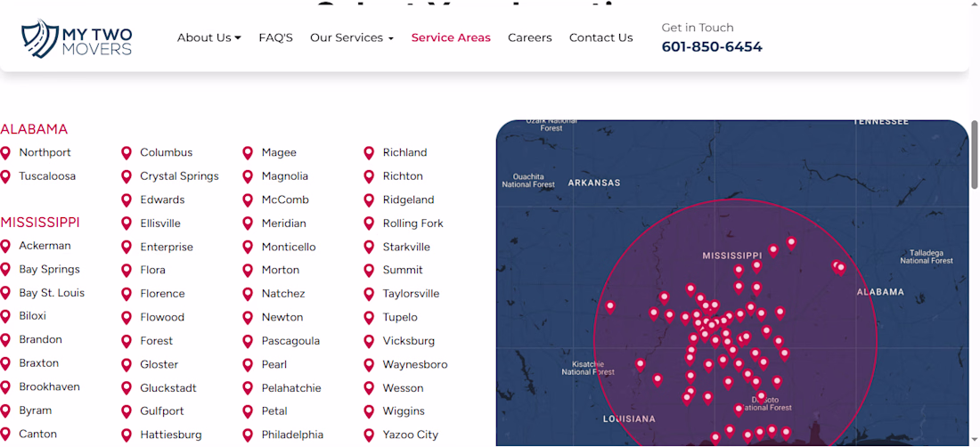The height and width of the screenshot is (447, 980).
Task: Click the pin icon beside Philadelphia
Action: pyautogui.click(x=248, y=435)
